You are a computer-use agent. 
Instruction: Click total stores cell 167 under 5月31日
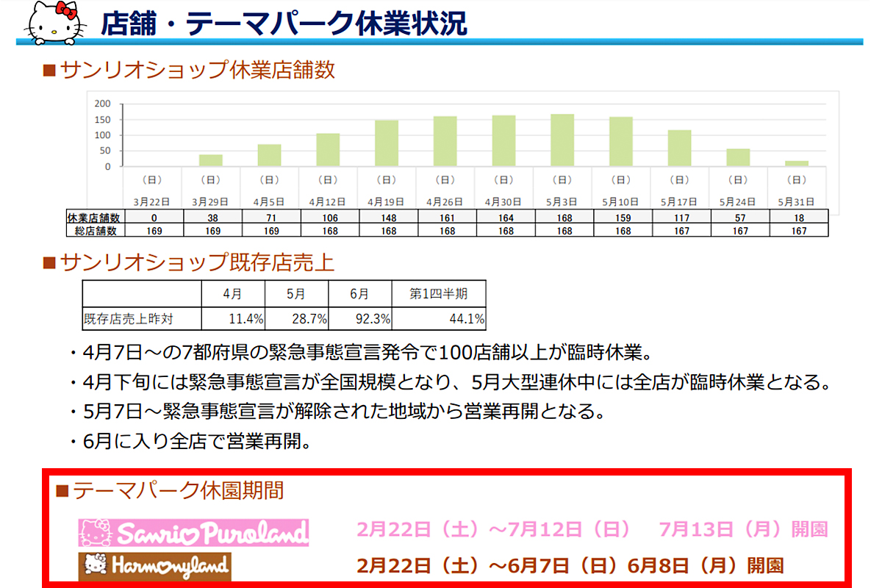tap(799, 231)
